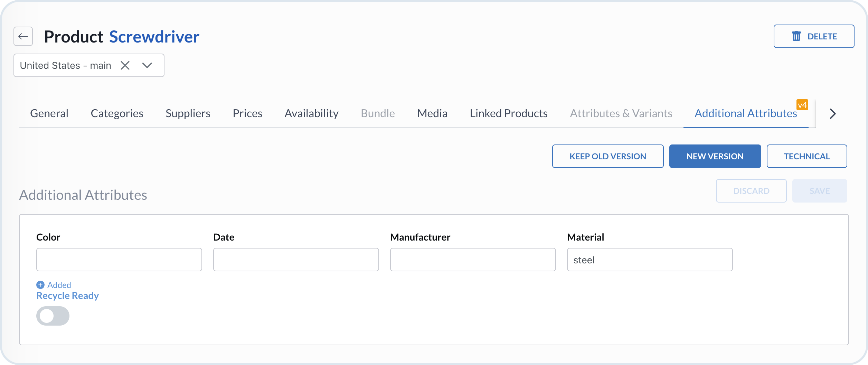Click the trash icon on the Delete button
This screenshot has width=868, height=365.
(x=796, y=36)
